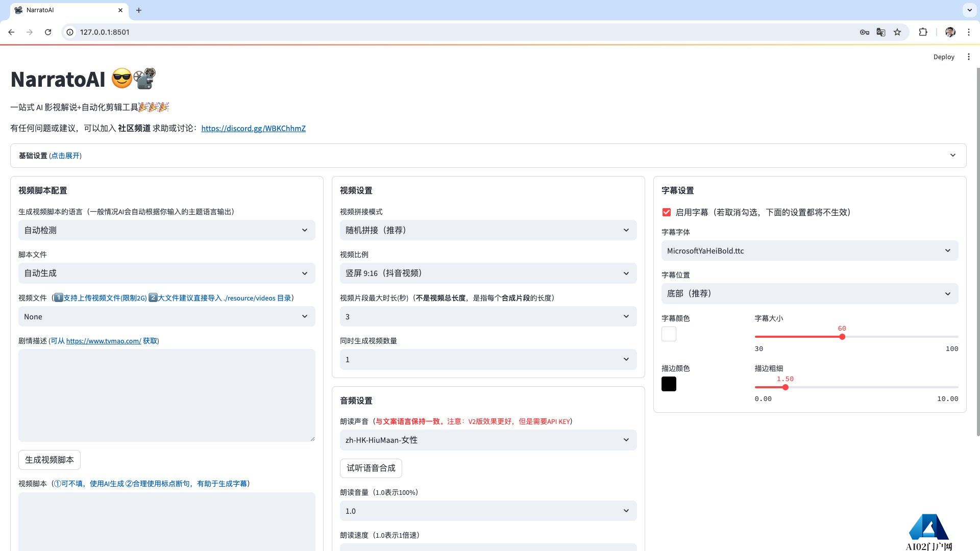Click the 音频设置 heading
980x551 pixels.
coord(356,400)
